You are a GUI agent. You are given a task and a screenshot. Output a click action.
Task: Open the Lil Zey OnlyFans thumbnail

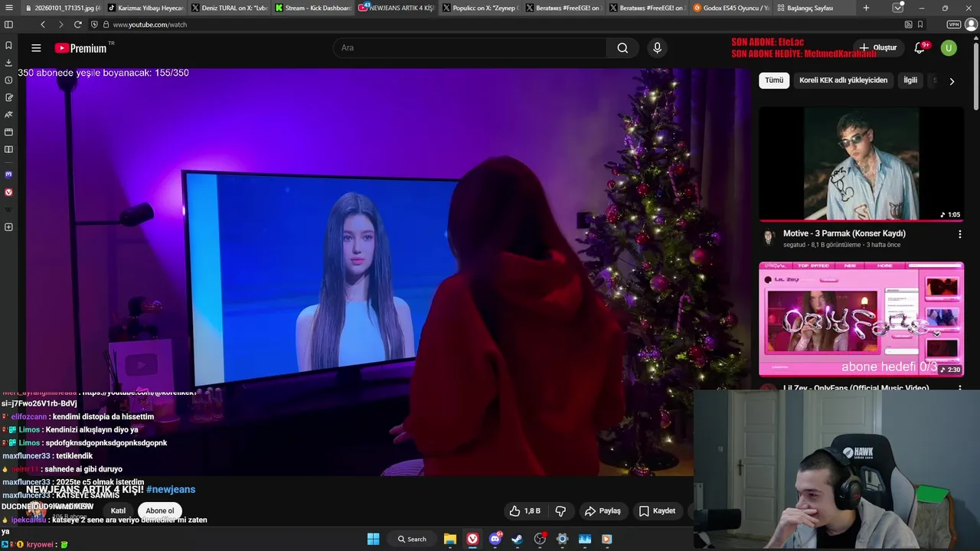[861, 319]
